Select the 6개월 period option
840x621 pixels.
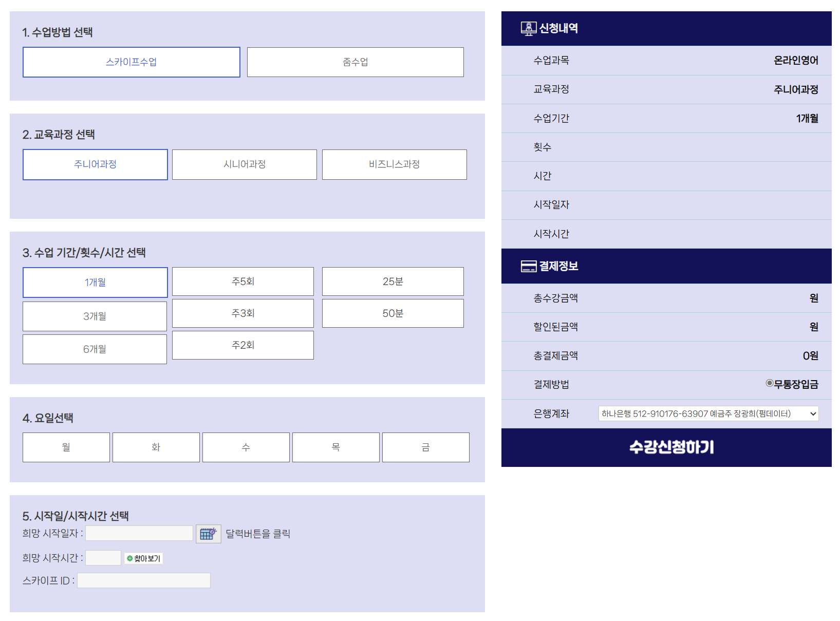[95, 349]
